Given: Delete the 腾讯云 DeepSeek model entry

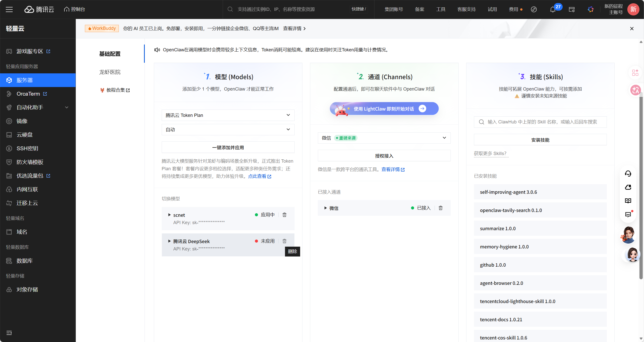Looking at the screenshot, I should pos(284,241).
